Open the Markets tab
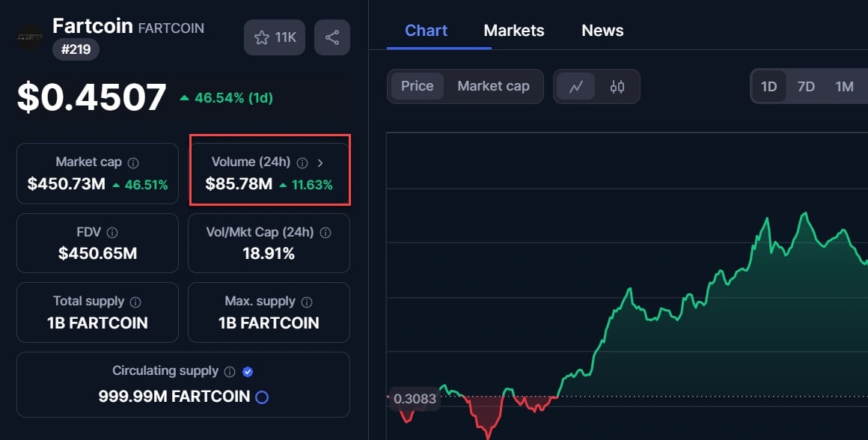The height and width of the screenshot is (440, 868). click(514, 31)
